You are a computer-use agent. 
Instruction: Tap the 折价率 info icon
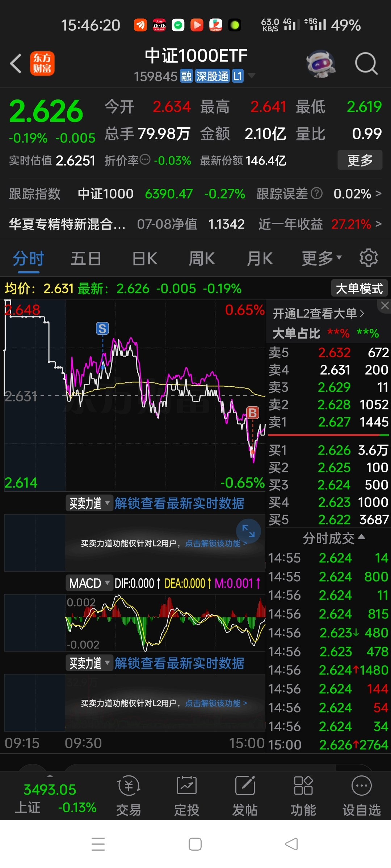[145, 159]
